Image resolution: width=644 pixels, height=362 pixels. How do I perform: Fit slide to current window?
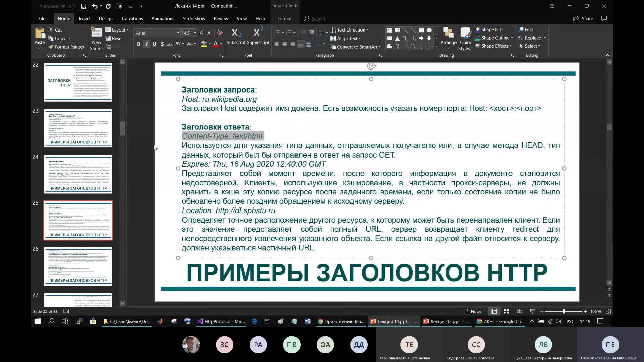coord(608,311)
